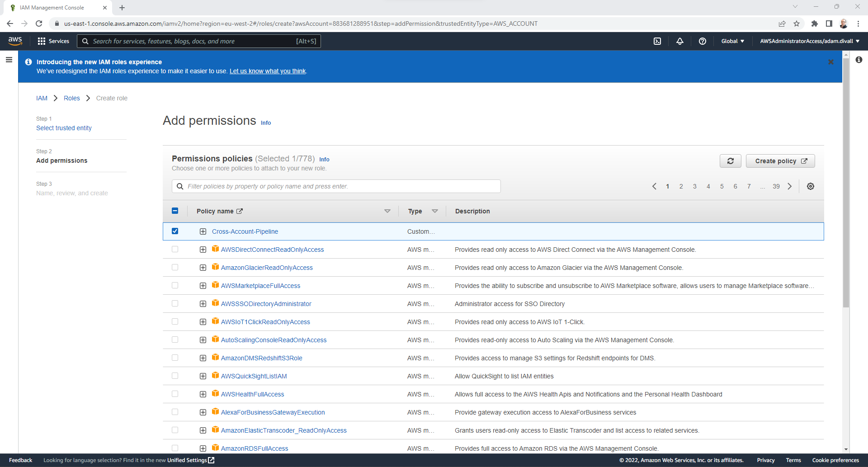868x467 pixels.
Task: Expand AlexaForBusinessGatewayExecution policy row
Action: tap(203, 412)
